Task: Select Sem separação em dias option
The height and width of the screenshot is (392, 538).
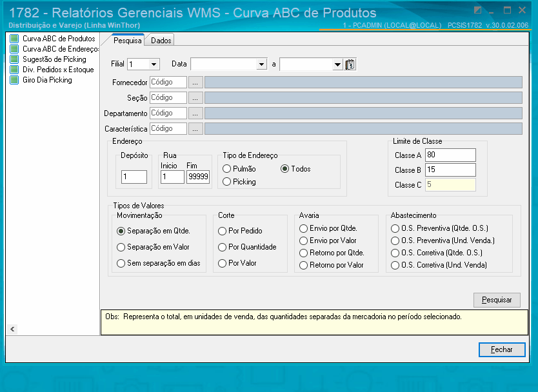Action: pyautogui.click(x=121, y=264)
